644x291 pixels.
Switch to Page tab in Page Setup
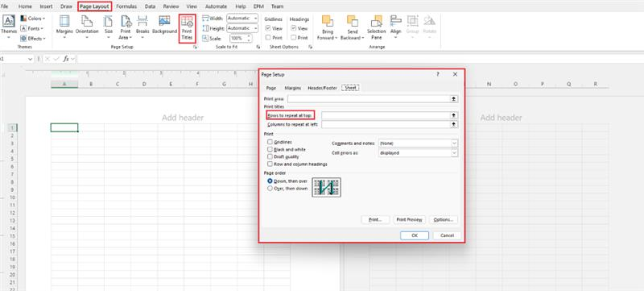271,88
